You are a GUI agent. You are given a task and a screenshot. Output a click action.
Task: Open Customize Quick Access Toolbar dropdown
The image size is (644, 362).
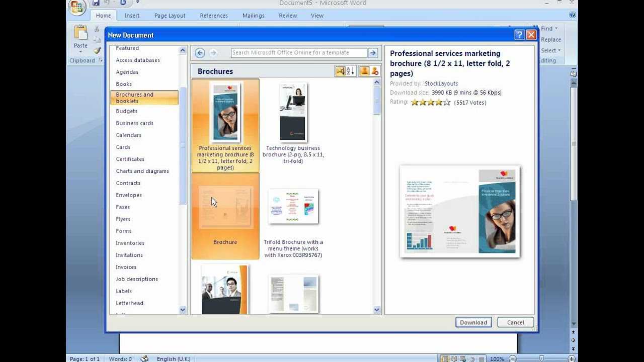click(x=138, y=3)
